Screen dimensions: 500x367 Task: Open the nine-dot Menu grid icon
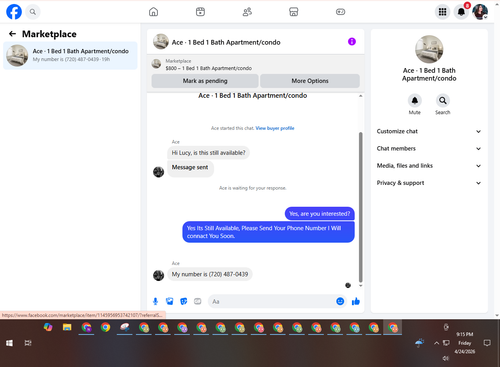pyautogui.click(x=442, y=12)
